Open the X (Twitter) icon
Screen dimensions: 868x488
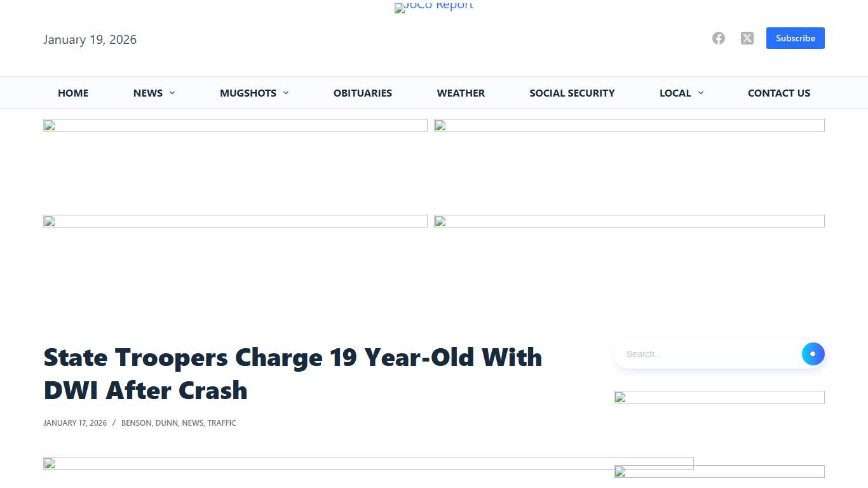coord(747,38)
